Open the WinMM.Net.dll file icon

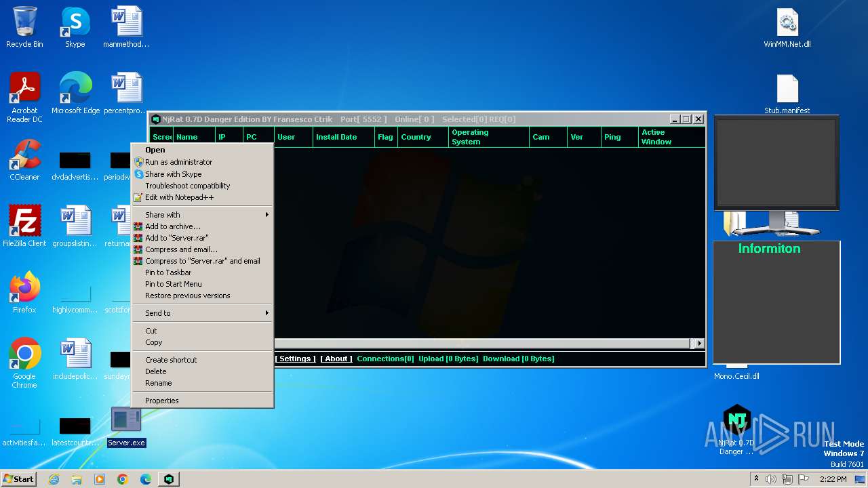[x=787, y=27]
